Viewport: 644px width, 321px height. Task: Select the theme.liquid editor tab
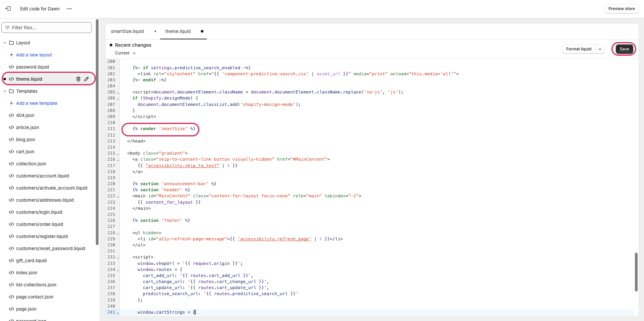pos(178,31)
